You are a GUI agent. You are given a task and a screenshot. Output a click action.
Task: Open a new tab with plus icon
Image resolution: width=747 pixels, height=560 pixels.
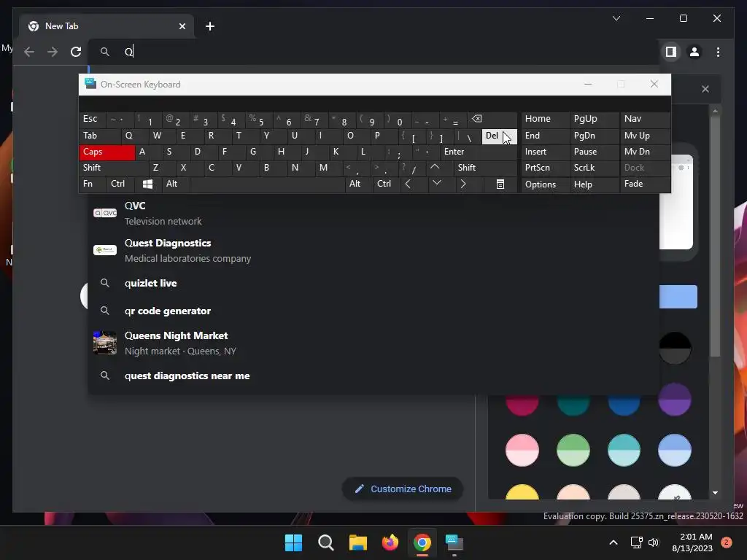point(209,26)
